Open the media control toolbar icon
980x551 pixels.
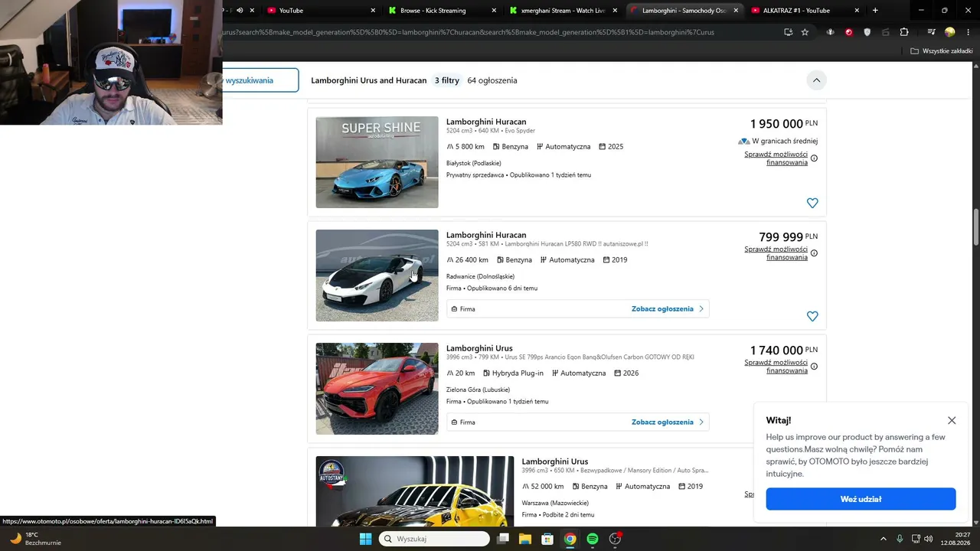coord(931,32)
